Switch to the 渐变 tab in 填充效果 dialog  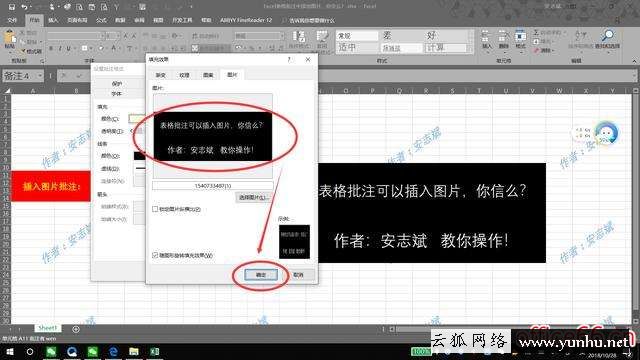pos(161,75)
